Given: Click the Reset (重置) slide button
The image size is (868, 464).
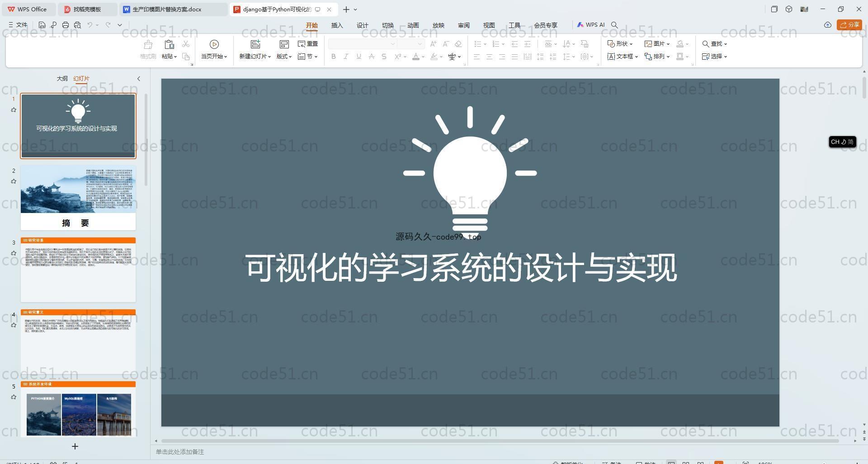Looking at the screenshot, I should [308, 44].
